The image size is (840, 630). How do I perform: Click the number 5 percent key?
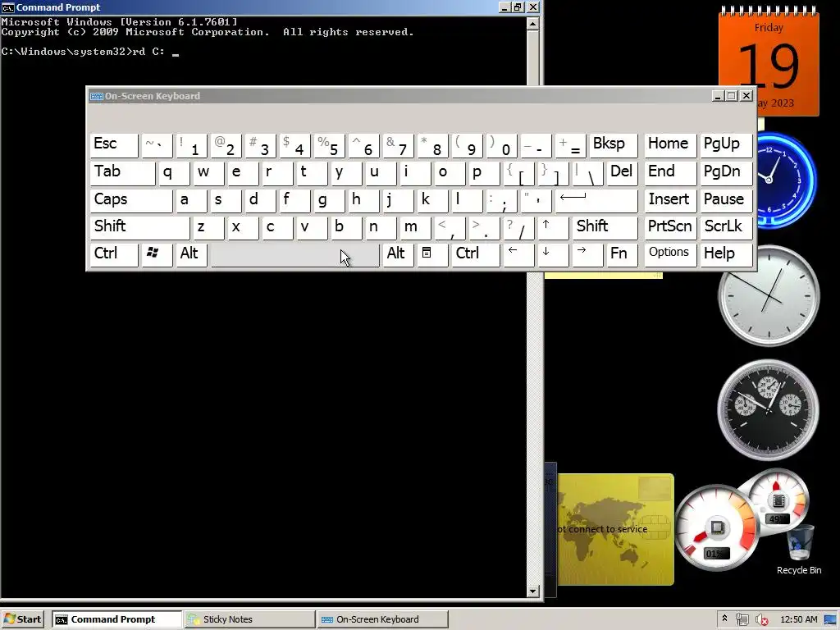click(x=329, y=145)
